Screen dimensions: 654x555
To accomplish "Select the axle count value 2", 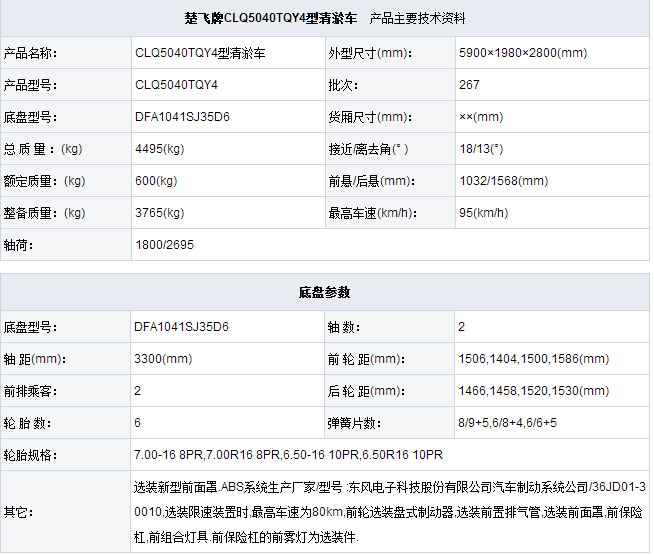I will 461,327.
